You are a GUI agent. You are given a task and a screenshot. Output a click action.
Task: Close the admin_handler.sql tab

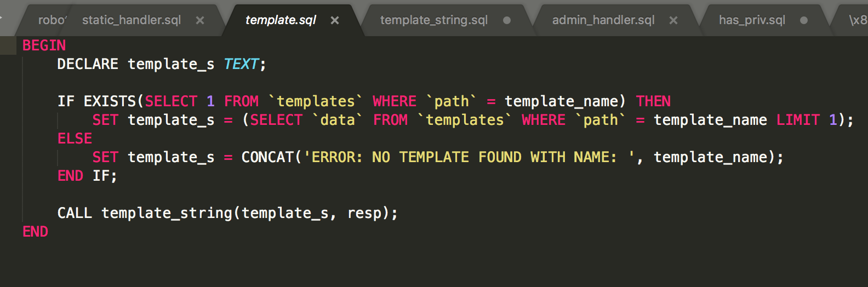[x=673, y=20]
